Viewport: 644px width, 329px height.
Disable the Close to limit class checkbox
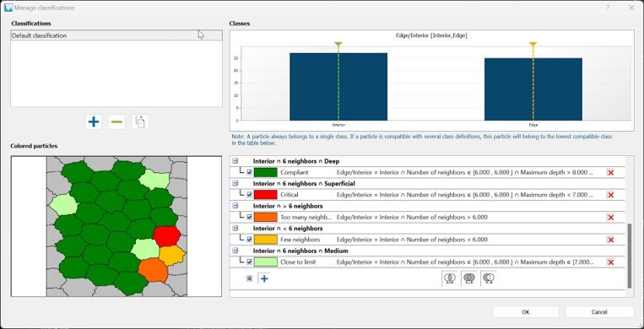point(249,262)
